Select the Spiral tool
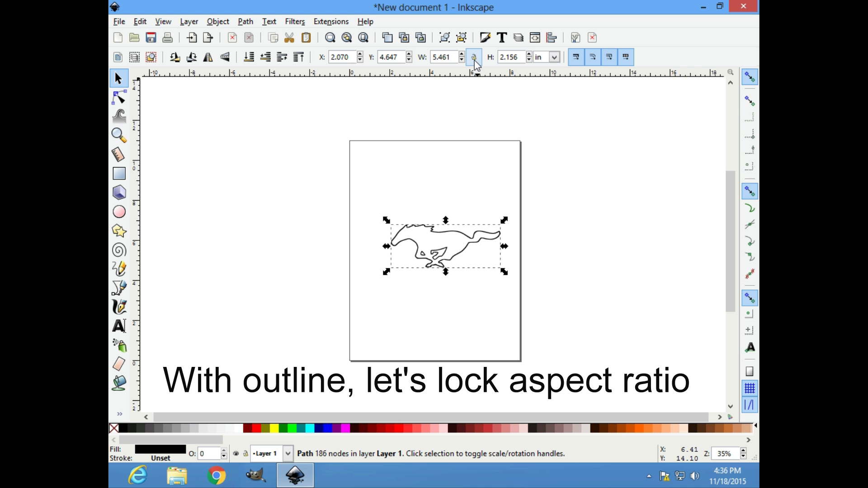This screenshot has width=868, height=488. coord(119,250)
